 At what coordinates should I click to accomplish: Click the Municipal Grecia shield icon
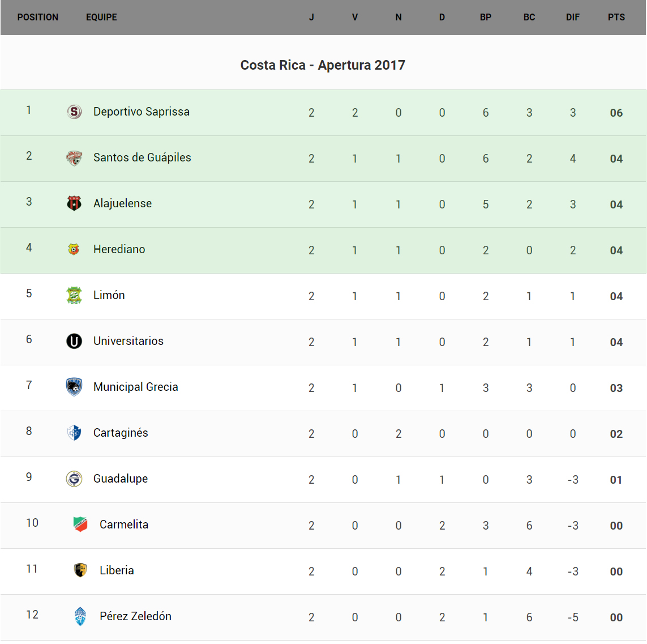(74, 387)
